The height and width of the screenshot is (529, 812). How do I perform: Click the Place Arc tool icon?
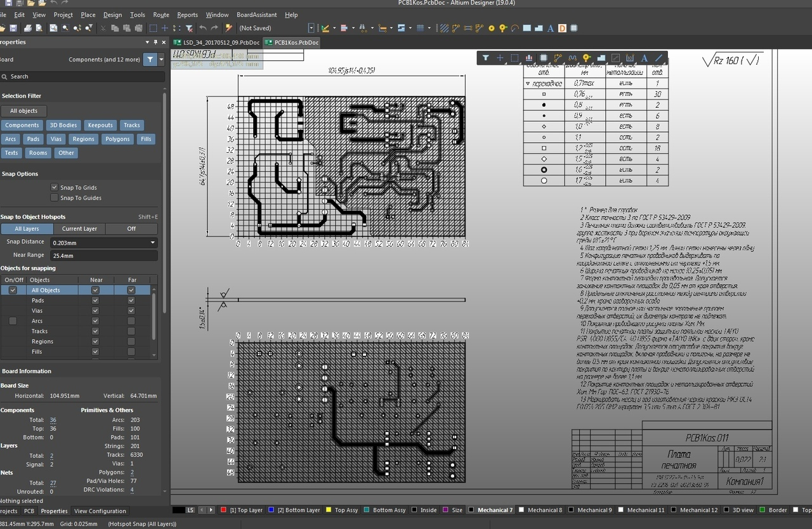pos(514,28)
